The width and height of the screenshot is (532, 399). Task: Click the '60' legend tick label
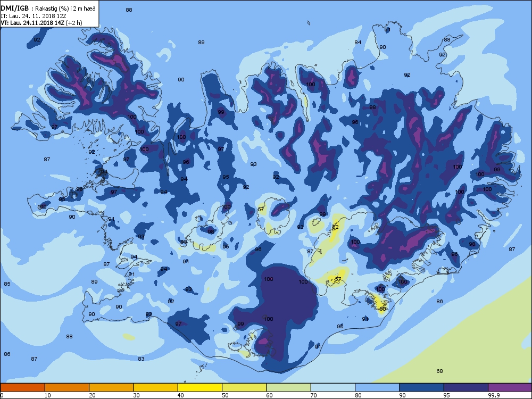point(269,395)
